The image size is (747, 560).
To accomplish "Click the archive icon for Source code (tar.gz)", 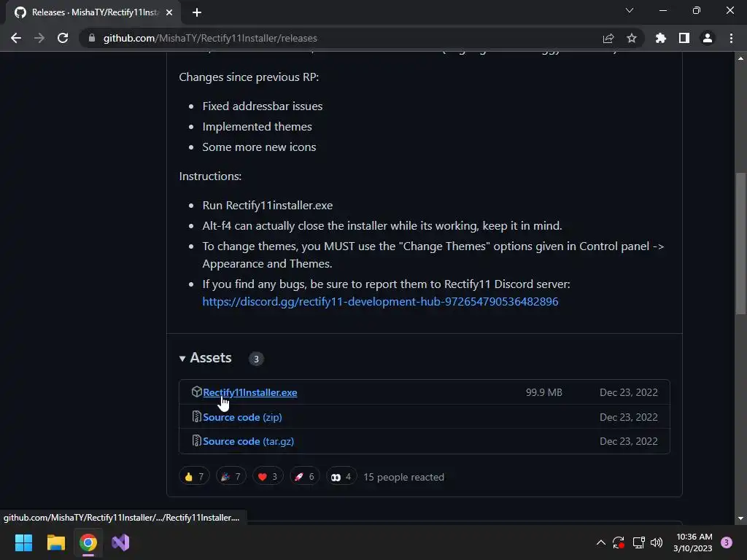I will click(196, 441).
